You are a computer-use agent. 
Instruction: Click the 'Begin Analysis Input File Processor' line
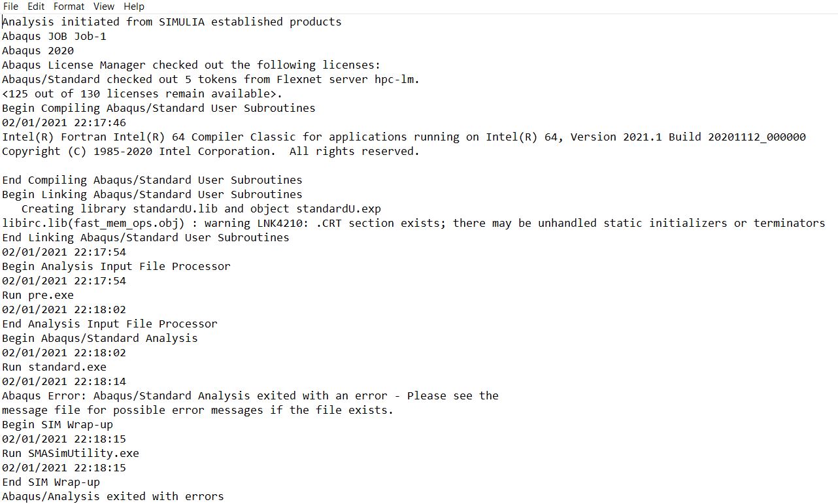tap(116, 267)
